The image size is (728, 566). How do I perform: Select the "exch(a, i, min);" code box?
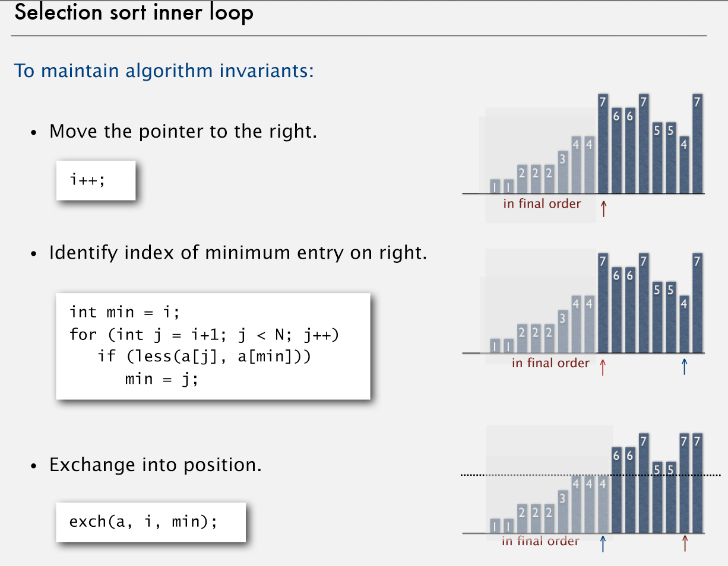[x=150, y=522]
